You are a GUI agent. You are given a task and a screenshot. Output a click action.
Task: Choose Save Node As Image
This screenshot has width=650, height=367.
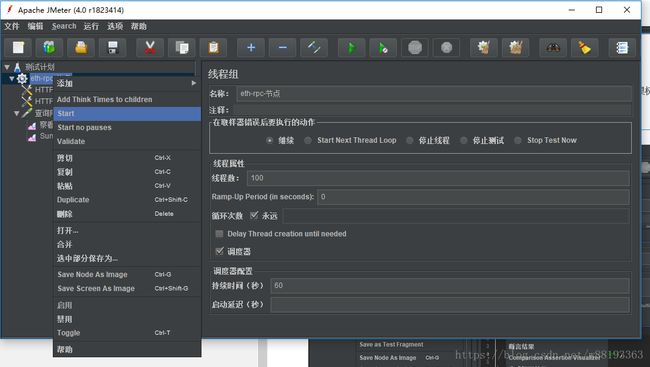coord(127,275)
